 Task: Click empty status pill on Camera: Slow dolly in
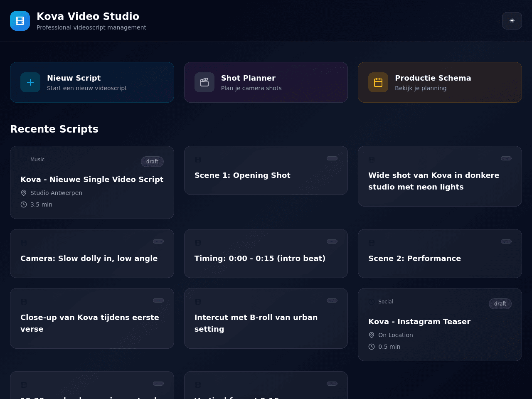point(158,241)
